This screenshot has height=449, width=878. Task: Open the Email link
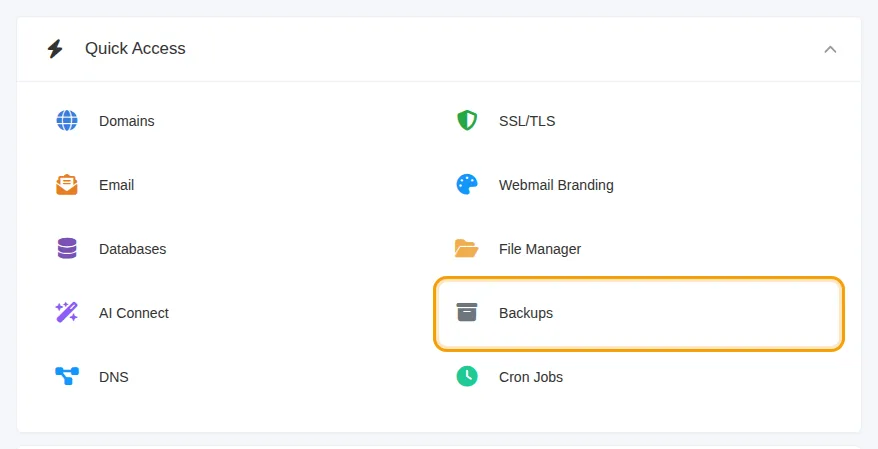116,185
